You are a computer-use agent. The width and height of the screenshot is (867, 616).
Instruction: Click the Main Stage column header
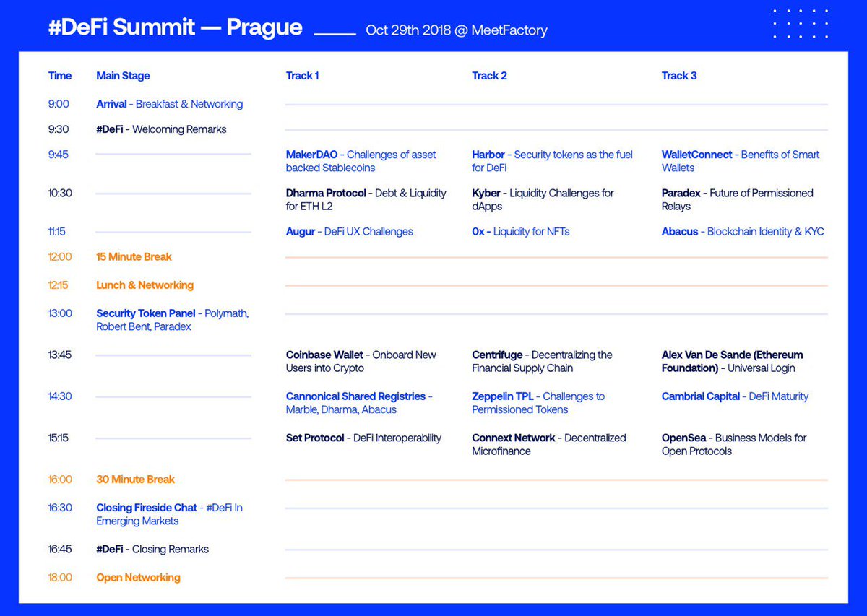click(122, 75)
